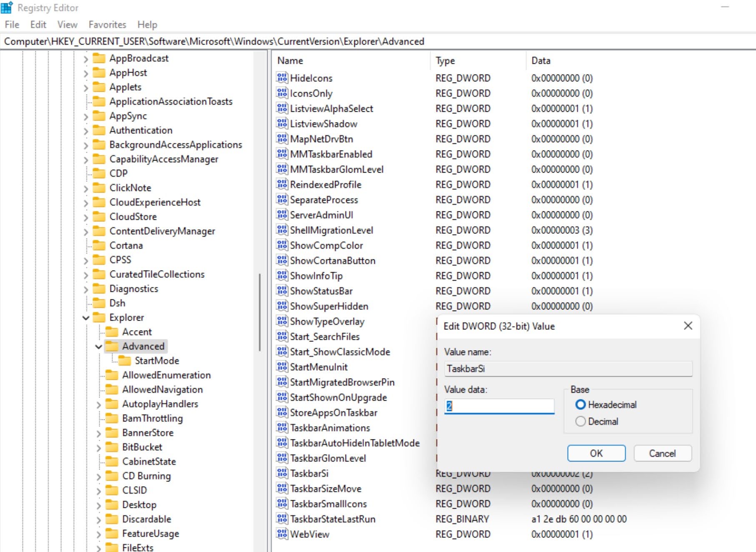Image resolution: width=756 pixels, height=552 pixels.
Task: Expand the CD Burning key
Action: (98, 477)
